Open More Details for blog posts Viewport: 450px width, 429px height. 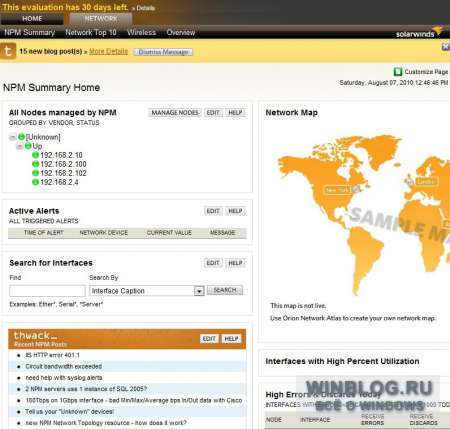pyautogui.click(x=108, y=51)
